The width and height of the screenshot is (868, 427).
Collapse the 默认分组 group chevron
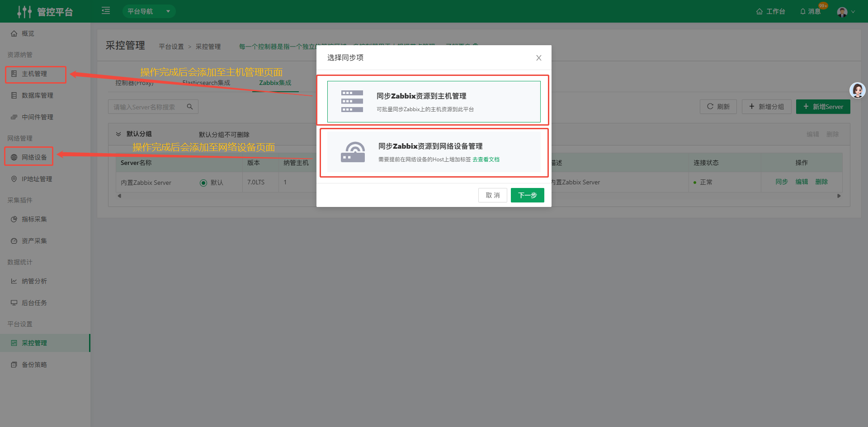click(x=118, y=134)
